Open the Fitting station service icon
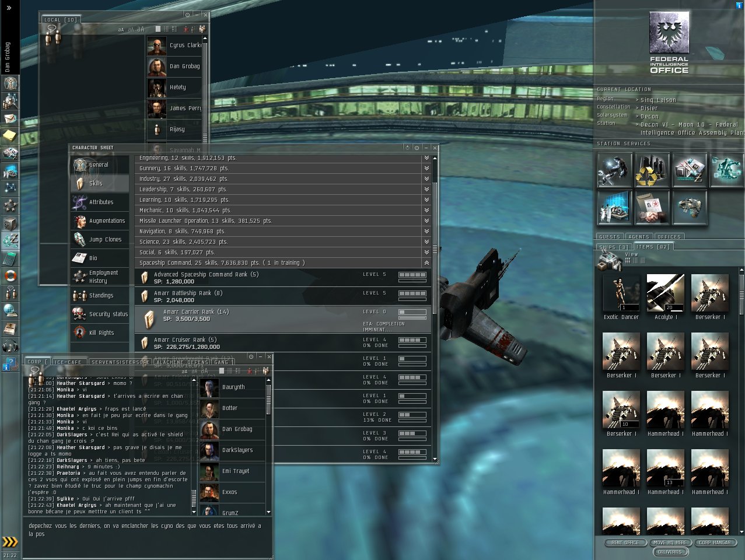 (689, 207)
